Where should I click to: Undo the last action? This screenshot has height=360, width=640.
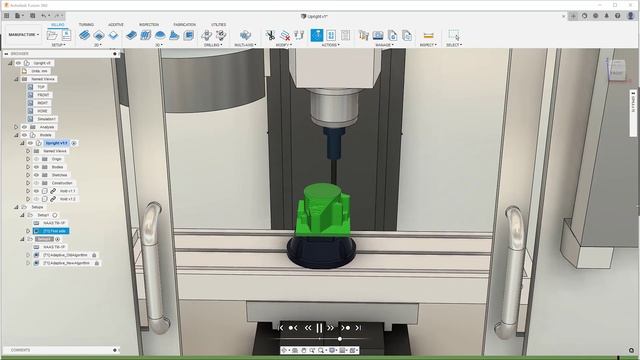click(44, 16)
